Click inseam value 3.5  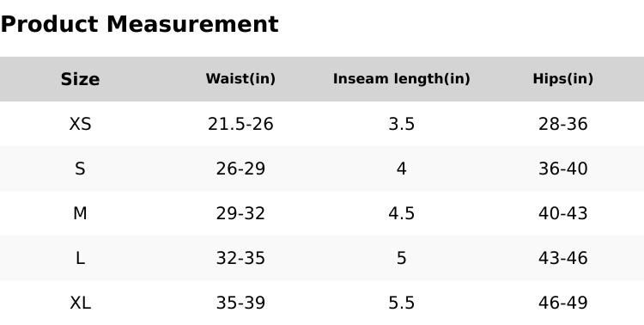[x=401, y=124]
